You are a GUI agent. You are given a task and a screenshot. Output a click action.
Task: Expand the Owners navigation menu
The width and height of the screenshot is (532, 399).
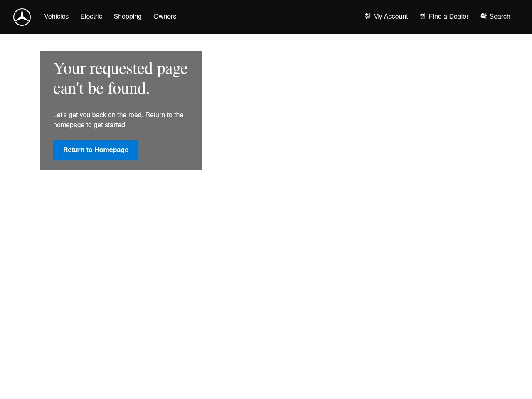pos(165,17)
